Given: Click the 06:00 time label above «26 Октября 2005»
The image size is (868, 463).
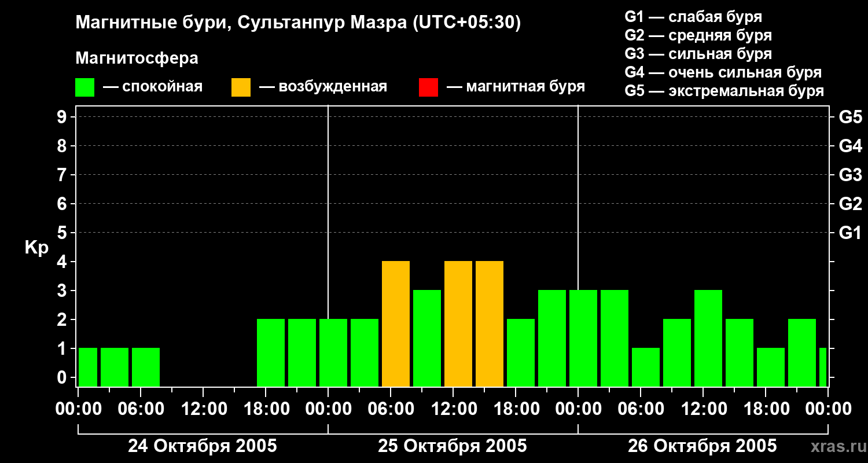Looking at the screenshot, I should pyautogui.click(x=641, y=409).
